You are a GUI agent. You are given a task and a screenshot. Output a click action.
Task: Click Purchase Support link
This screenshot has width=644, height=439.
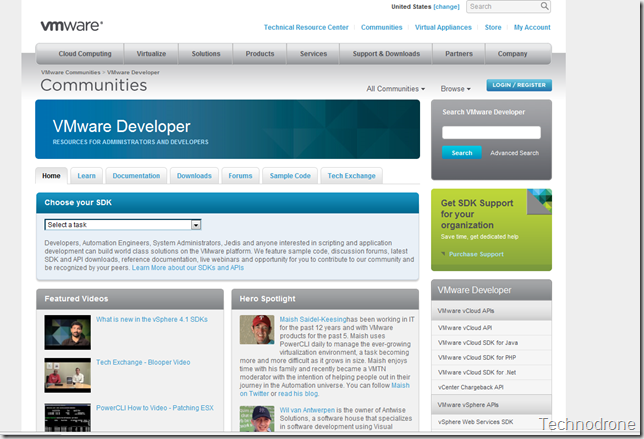click(476, 254)
